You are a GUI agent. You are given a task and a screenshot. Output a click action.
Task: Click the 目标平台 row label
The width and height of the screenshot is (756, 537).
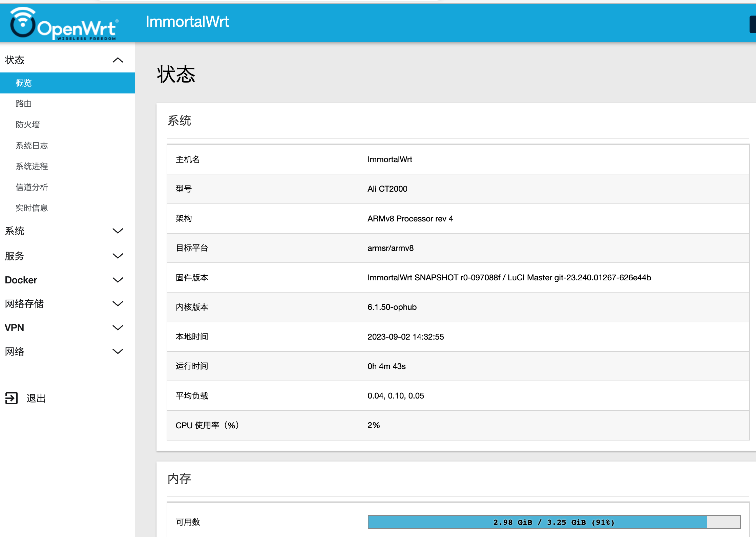[192, 248]
